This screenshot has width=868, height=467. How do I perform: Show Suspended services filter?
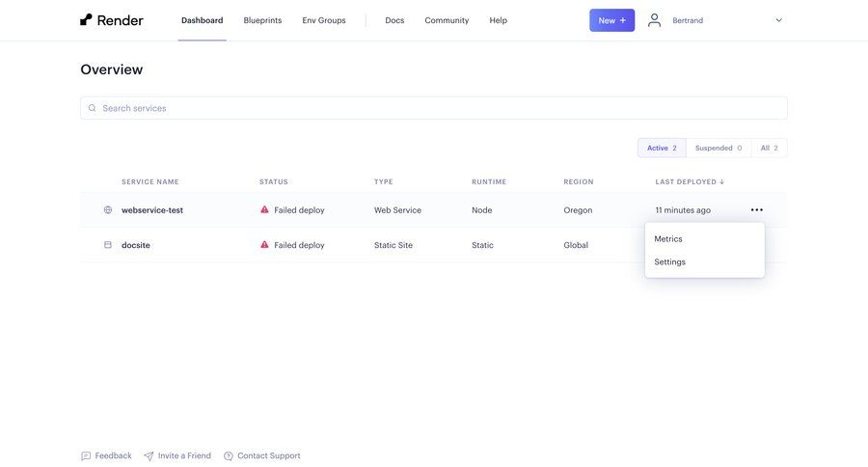point(719,148)
